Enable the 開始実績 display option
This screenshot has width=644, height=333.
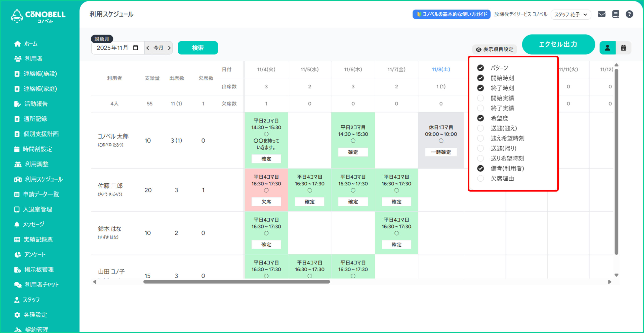(x=480, y=98)
